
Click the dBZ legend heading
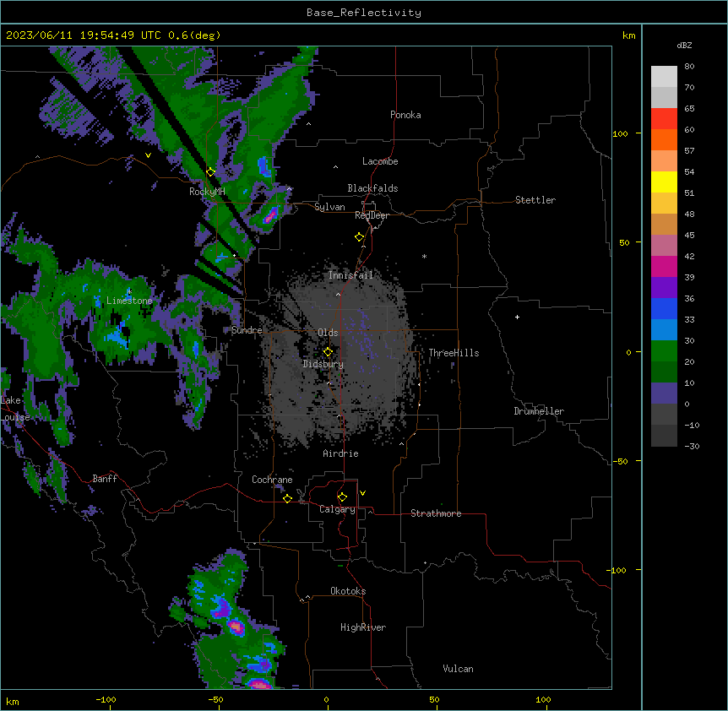click(684, 45)
